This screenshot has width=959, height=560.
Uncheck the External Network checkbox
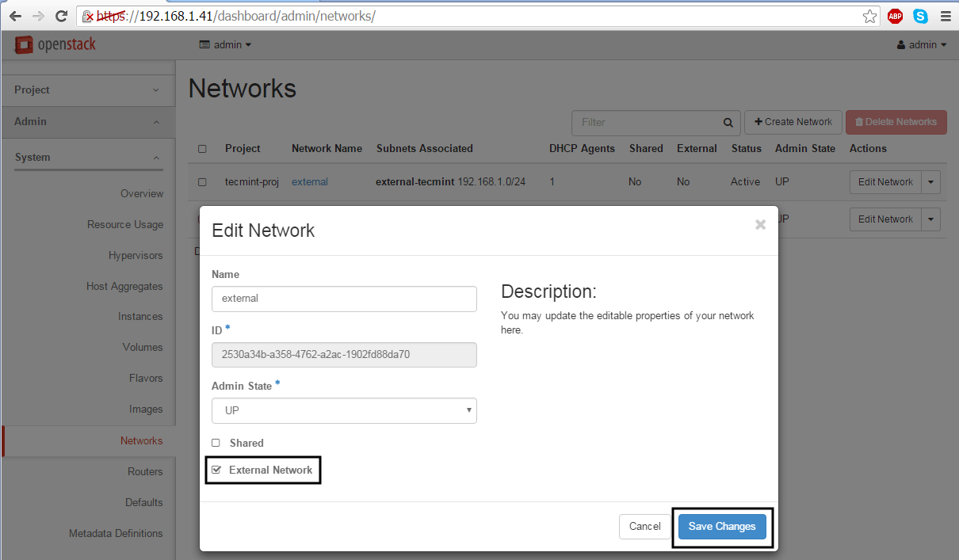coord(216,470)
